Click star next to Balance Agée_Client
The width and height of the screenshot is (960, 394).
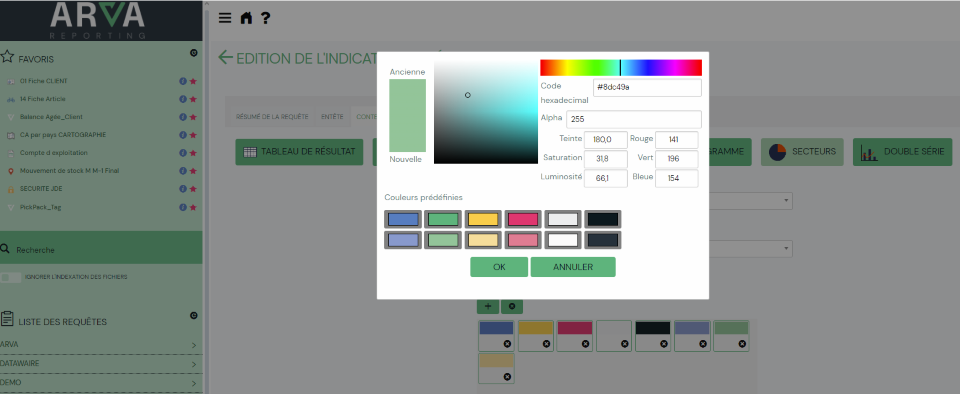[193, 117]
